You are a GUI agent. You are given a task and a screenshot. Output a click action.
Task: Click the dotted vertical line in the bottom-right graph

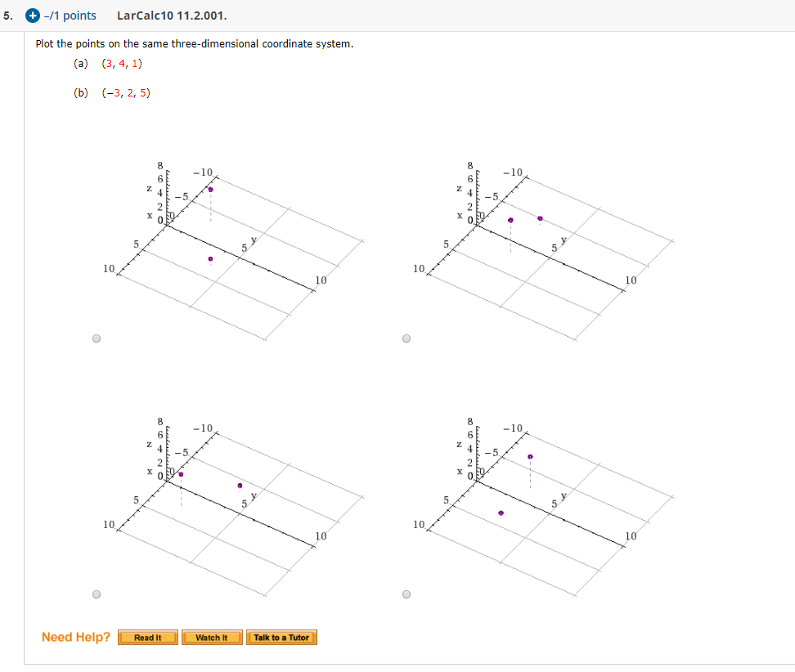530,474
